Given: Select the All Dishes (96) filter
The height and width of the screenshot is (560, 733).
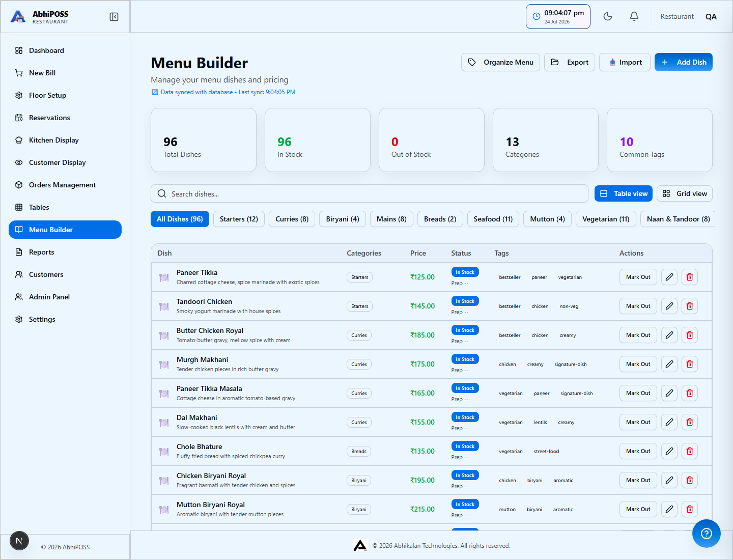Looking at the screenshot, I should [180, 219].
